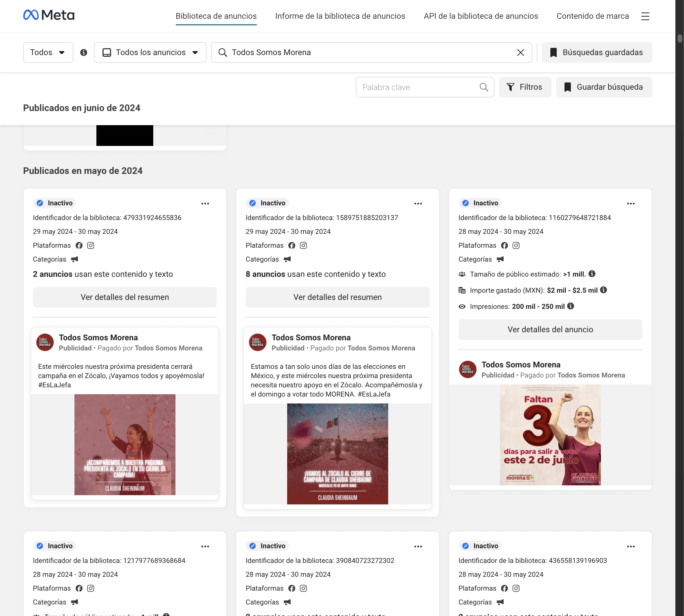Click megaphone category icon on ad 479331924655836
The width and height of the screenshot is (684, 616).
[74, 259]
